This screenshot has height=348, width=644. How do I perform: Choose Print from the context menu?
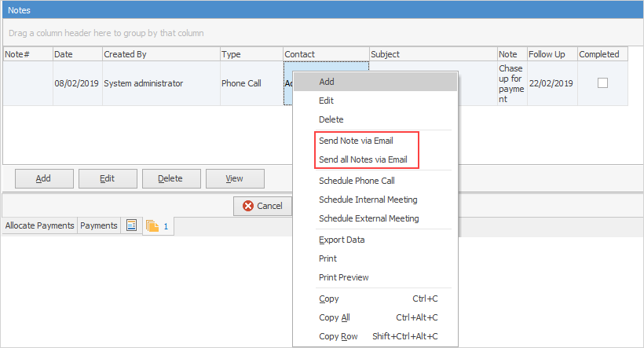(x=375, y=259)
